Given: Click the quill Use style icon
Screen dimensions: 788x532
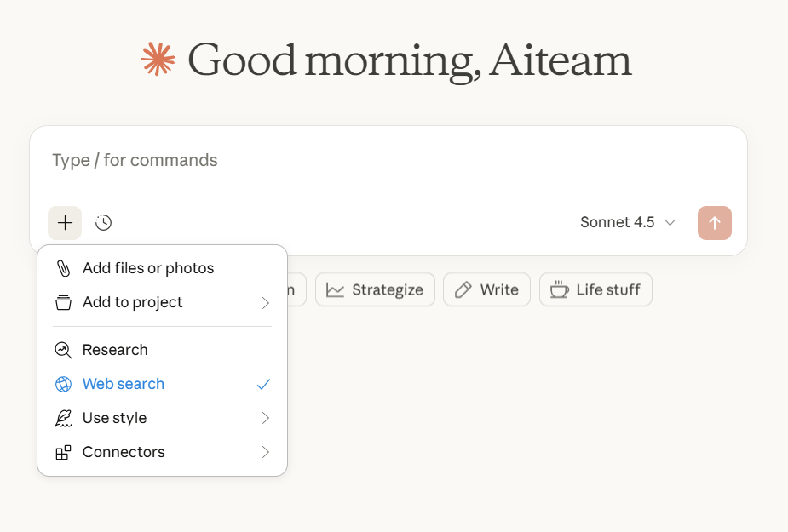Looking at the screenshot, I should point(63,418).
